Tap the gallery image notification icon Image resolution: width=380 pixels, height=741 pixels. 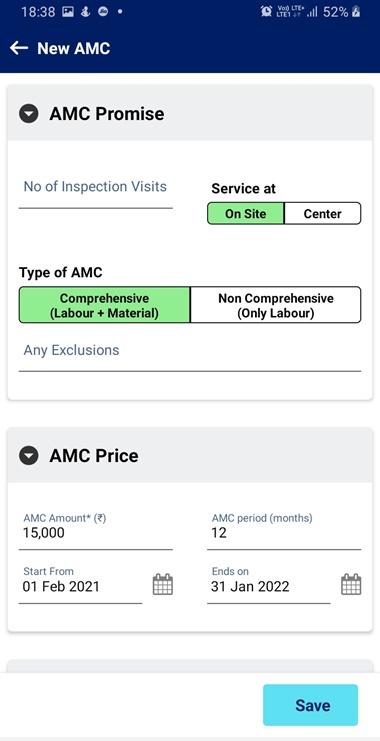(68, 12)
